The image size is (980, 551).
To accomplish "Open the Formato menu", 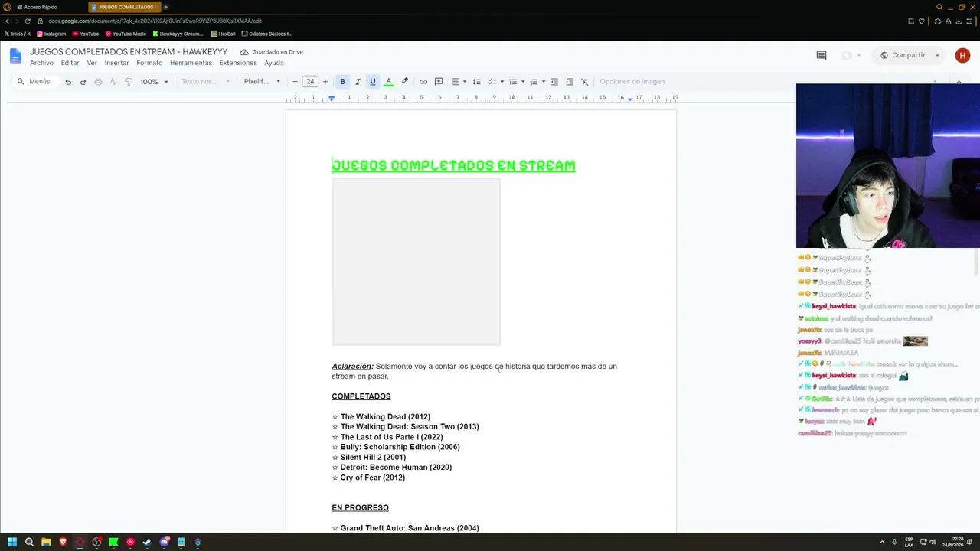I will click(149, 63).
